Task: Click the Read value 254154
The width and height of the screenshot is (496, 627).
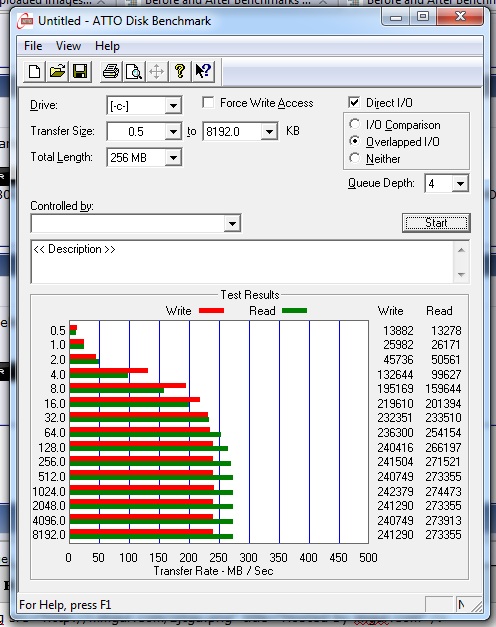Action: tap(443, 433)
